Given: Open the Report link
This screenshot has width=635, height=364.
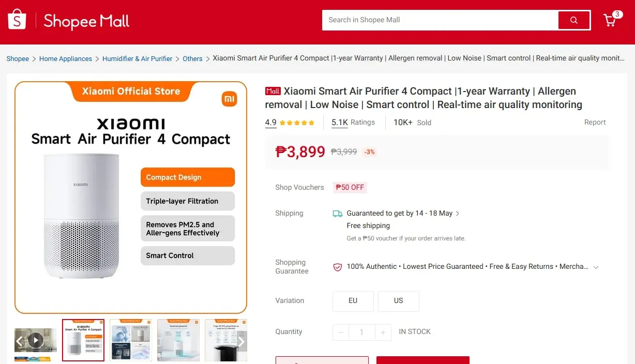Looking at the screenshot, I should click(595, 123).
